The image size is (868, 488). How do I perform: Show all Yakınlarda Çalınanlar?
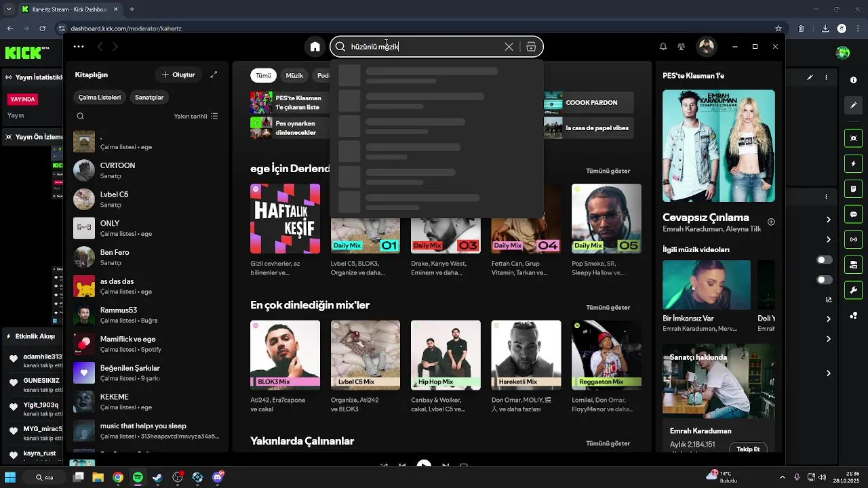(x=608, y=444)
